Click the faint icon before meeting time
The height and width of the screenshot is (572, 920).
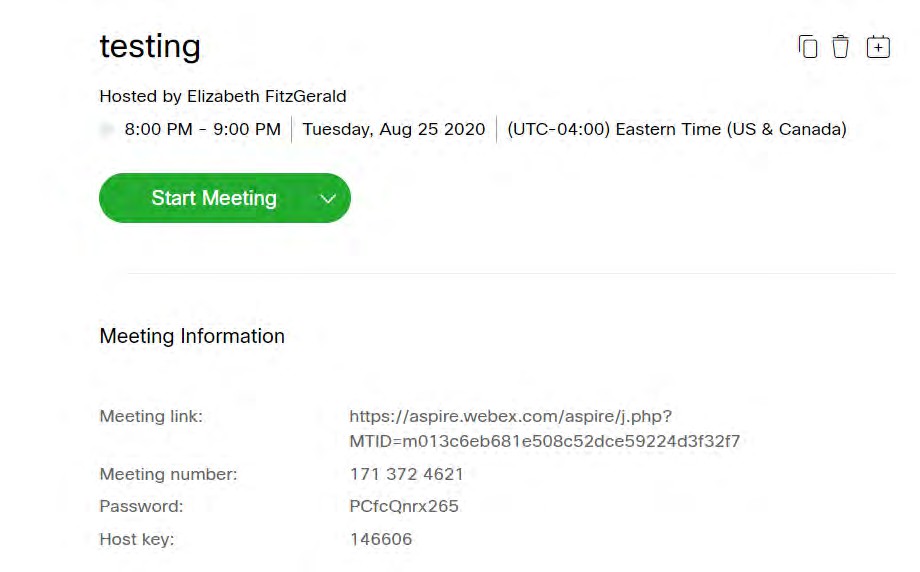[107, 129]
